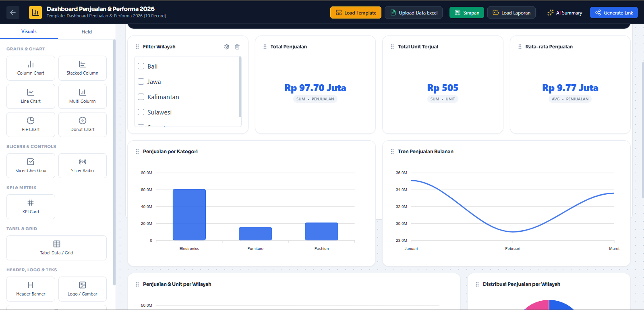The height and width of the screenshot is (310, 644).
Task: Go back using the arrow button
Action: tap(13, 12)
